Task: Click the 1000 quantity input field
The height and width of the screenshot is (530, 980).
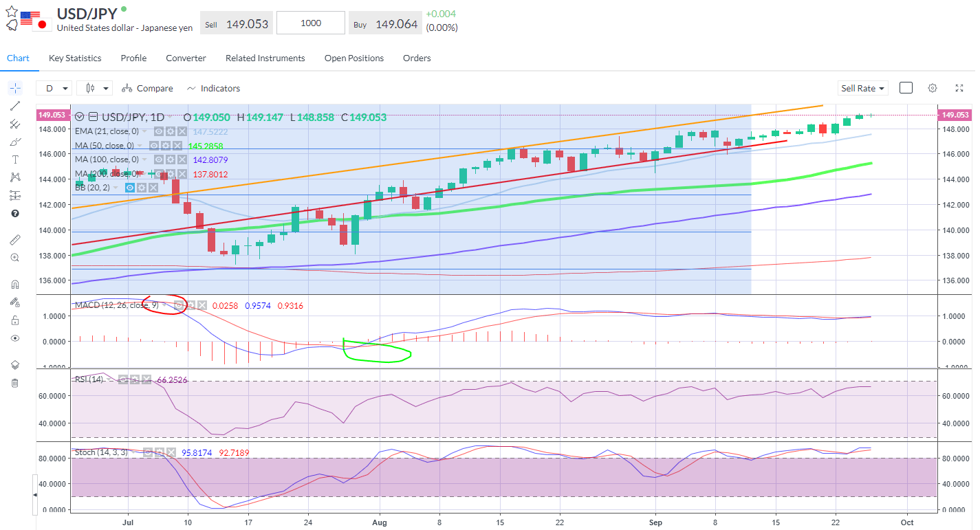Action: 311,23
